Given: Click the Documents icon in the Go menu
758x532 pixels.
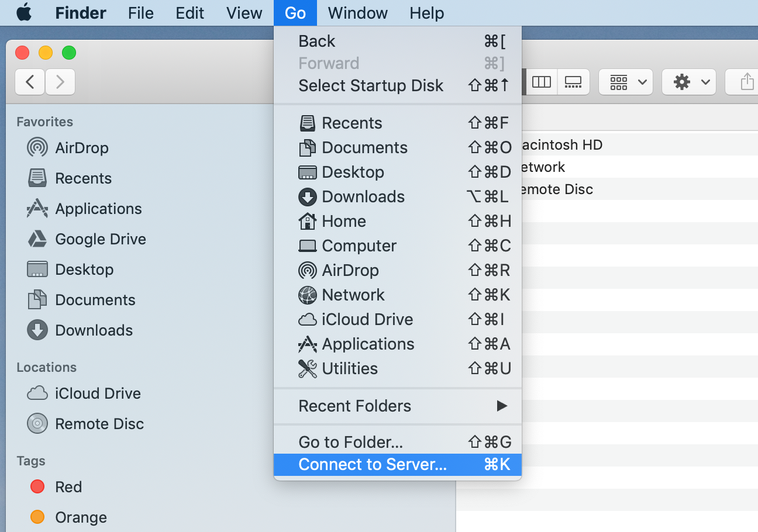Looking at the screenshot, I should click(x=308, y=147).
